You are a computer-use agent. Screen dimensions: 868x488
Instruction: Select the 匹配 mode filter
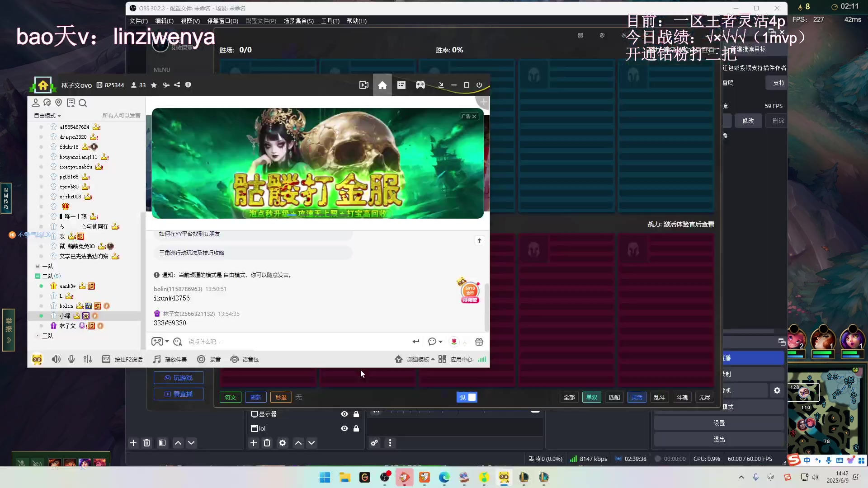tap(614, 397)
